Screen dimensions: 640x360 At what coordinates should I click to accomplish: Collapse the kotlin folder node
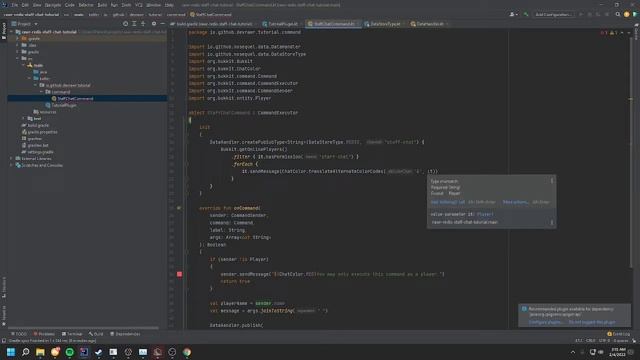click(x=30, y=78)
